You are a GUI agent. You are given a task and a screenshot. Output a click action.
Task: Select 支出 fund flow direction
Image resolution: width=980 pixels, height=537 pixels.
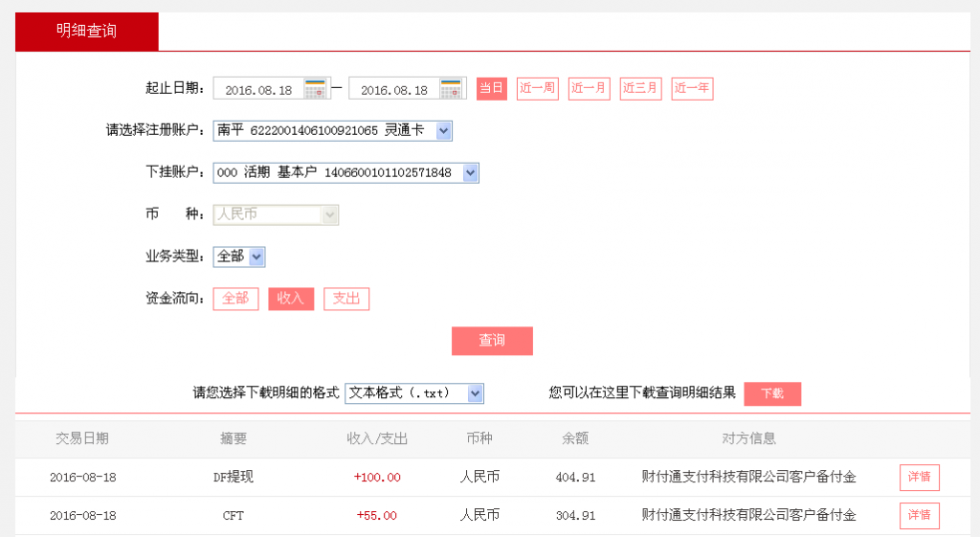click(346, 299)
